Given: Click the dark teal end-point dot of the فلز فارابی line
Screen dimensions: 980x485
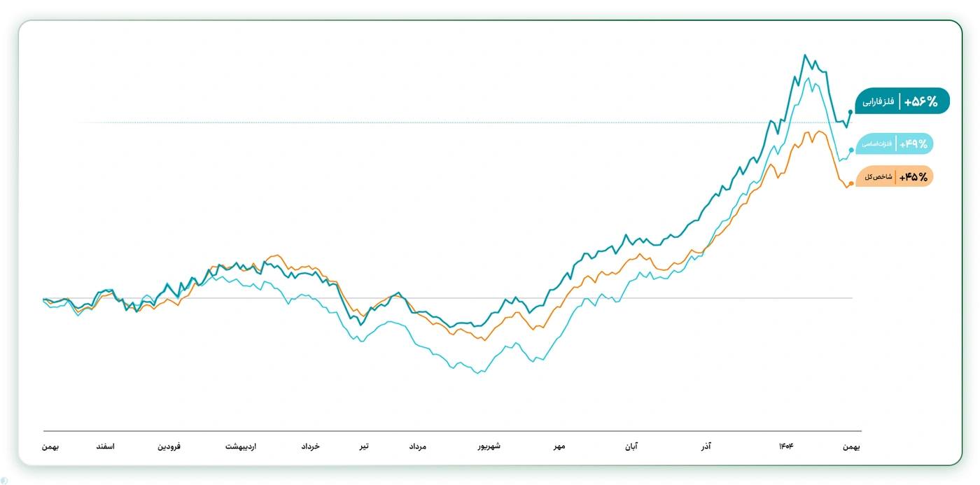Looking at the screenshot, I should [850, 112].
